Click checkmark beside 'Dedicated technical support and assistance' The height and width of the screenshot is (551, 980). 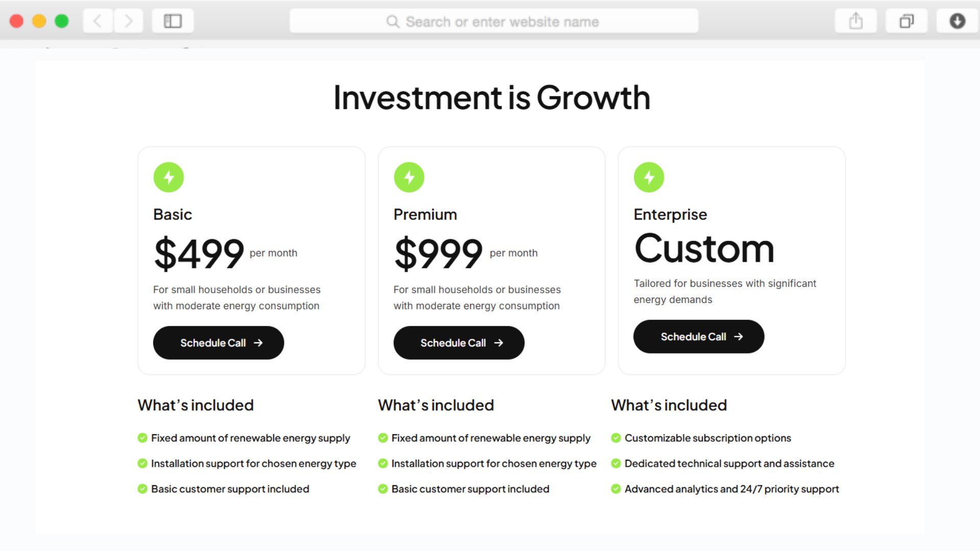616,463
